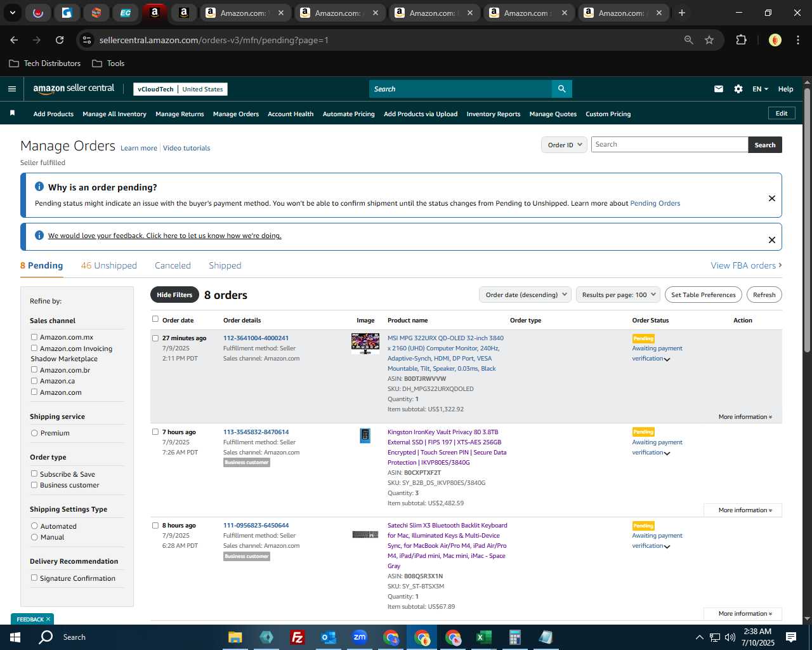Close the feedback request banner

772,240
